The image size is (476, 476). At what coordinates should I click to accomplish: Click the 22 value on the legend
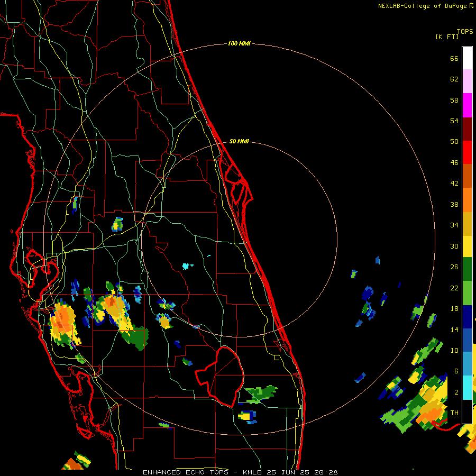[454, 288]
